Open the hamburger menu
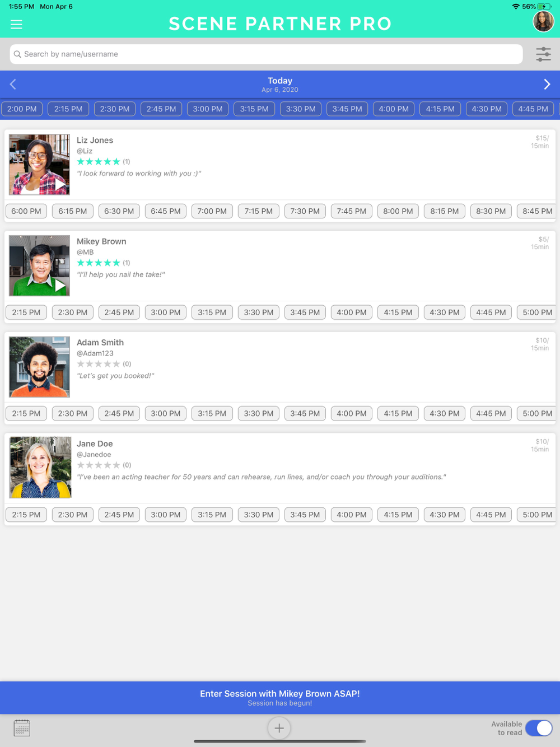Screen dimensions: 560x747 (x=16, y=24)
